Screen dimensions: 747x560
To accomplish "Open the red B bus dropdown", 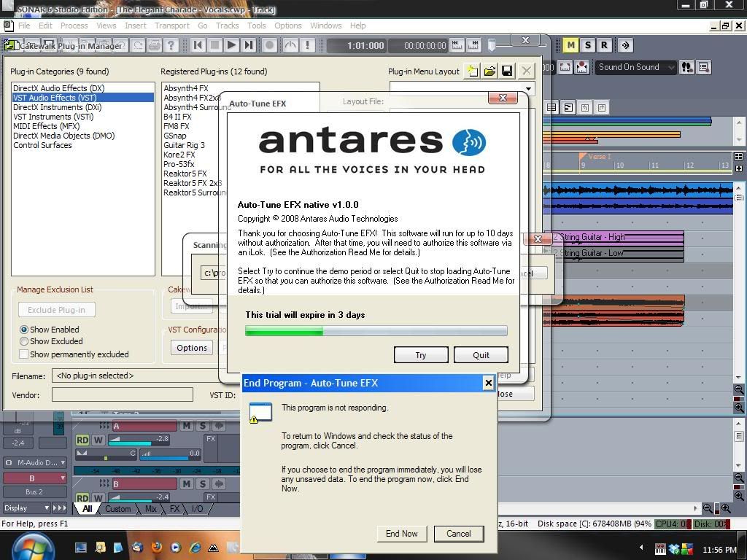I will 35,478.
